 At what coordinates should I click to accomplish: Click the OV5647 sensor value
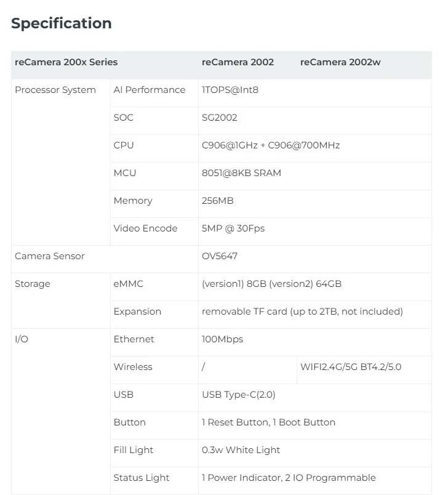(220, 256)
